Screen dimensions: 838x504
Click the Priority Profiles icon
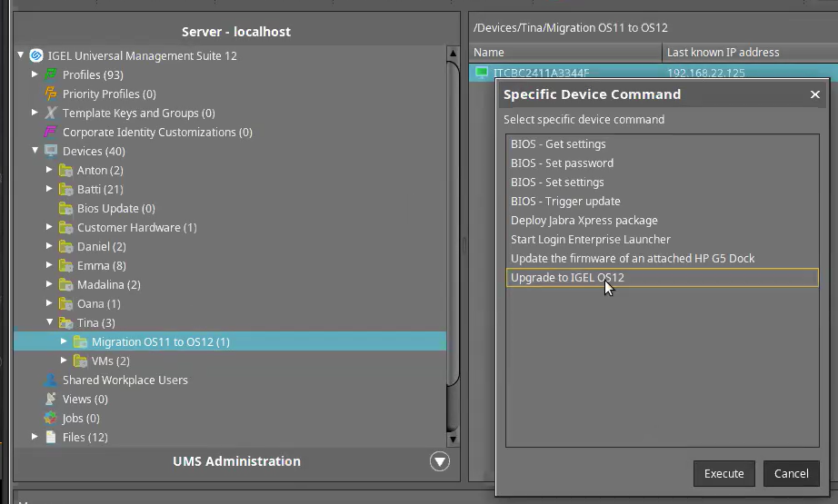[x=51, y=94]
